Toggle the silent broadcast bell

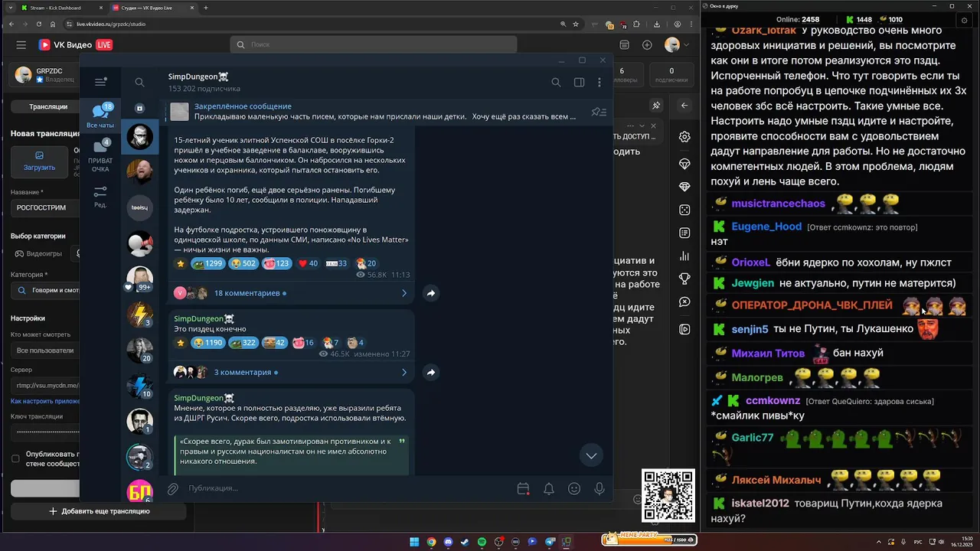[x=549, y=488]
